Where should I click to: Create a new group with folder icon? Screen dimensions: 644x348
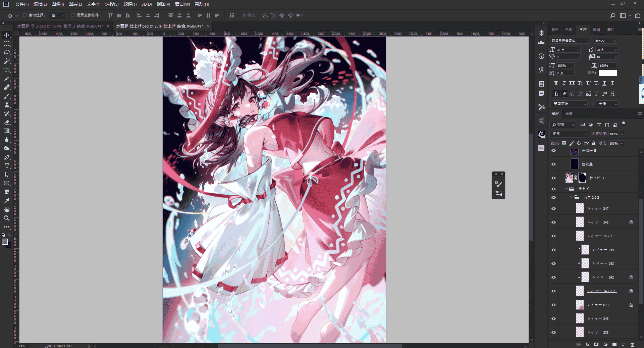[x=614, y=345]
